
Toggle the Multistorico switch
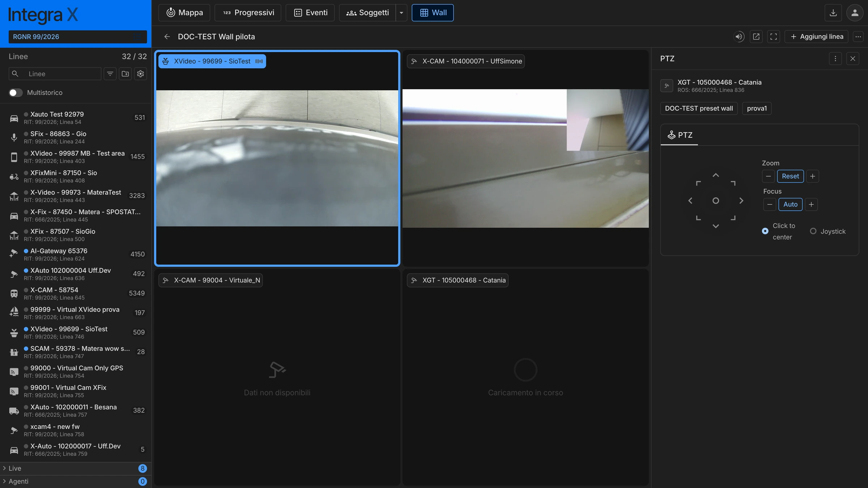coord(16,93)
